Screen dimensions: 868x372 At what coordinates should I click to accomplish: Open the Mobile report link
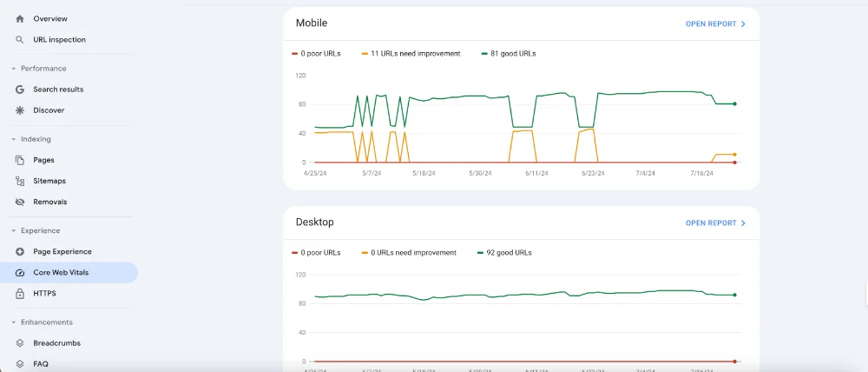coord(715,23)
